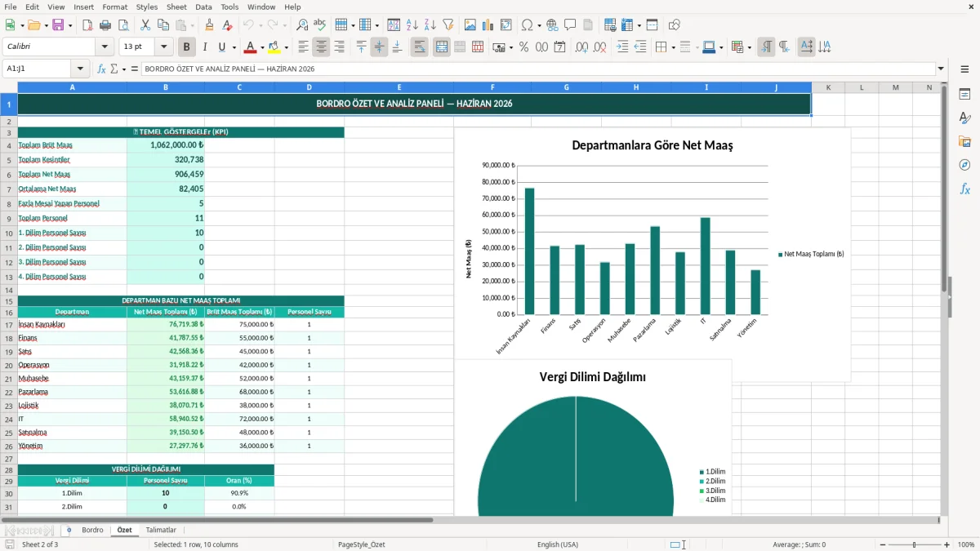The image size is (980, 551).
Task: Select the Talimatlar sheet tab
Action: pos(161,530)
